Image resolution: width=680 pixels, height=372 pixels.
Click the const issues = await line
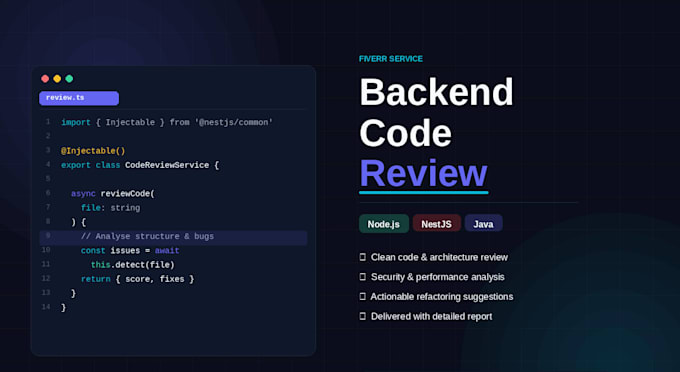[x=130, y=251]
